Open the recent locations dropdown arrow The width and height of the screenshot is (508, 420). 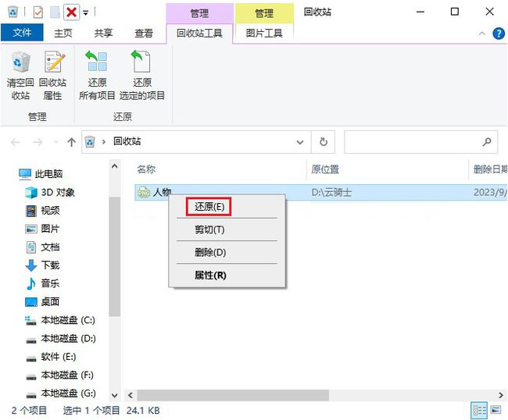55,142
